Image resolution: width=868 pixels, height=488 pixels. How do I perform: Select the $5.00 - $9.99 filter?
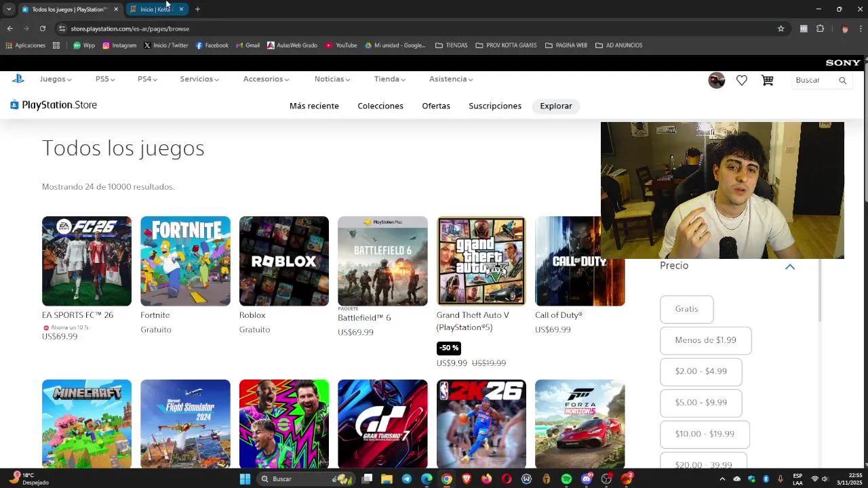tap(701, 403)
